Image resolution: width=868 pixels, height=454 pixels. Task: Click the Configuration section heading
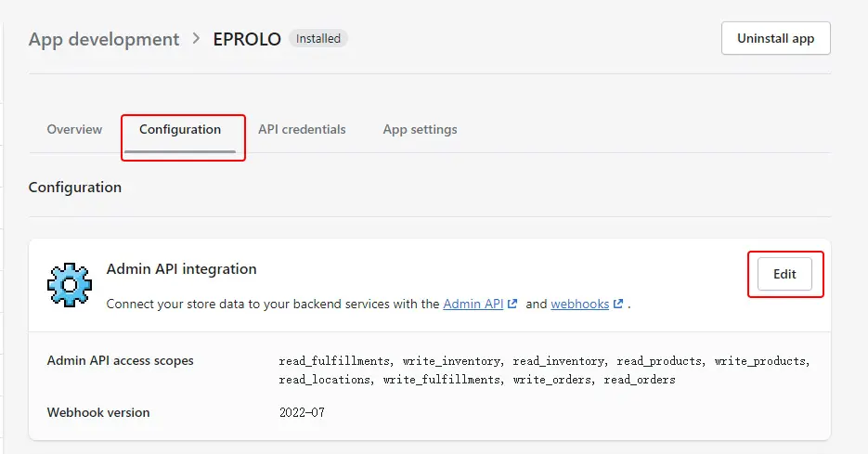75,188
